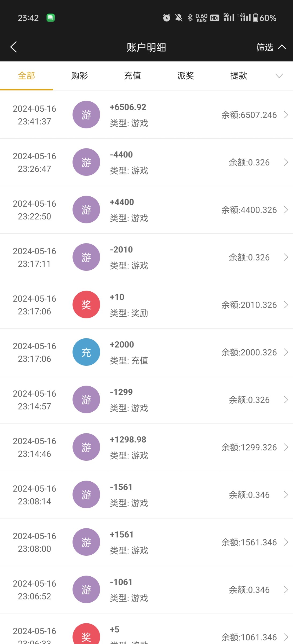Screen dimensions: 293x644
Task: Expand the category tabs dropdown arrow
Action: [x=279, y=76]
